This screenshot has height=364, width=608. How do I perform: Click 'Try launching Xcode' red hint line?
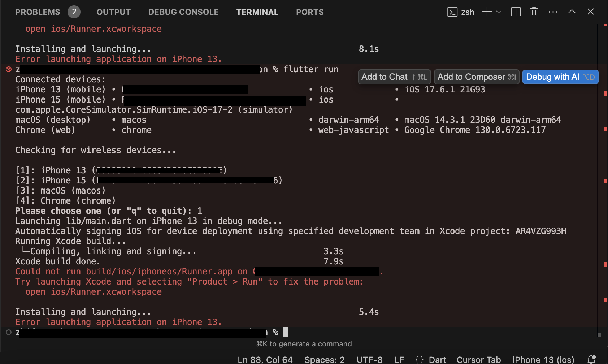pos(189,281)
